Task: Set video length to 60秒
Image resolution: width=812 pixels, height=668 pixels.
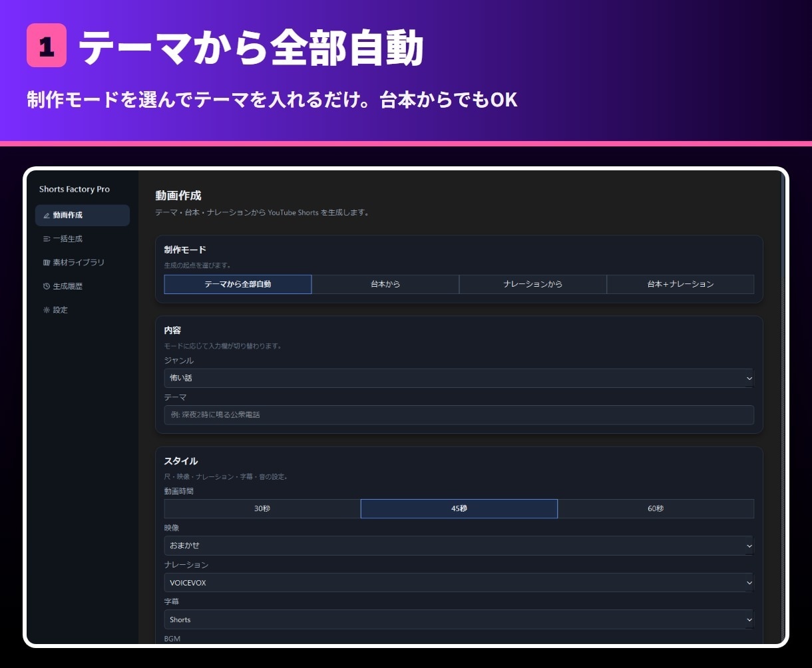Action: (x=656, y=508)
